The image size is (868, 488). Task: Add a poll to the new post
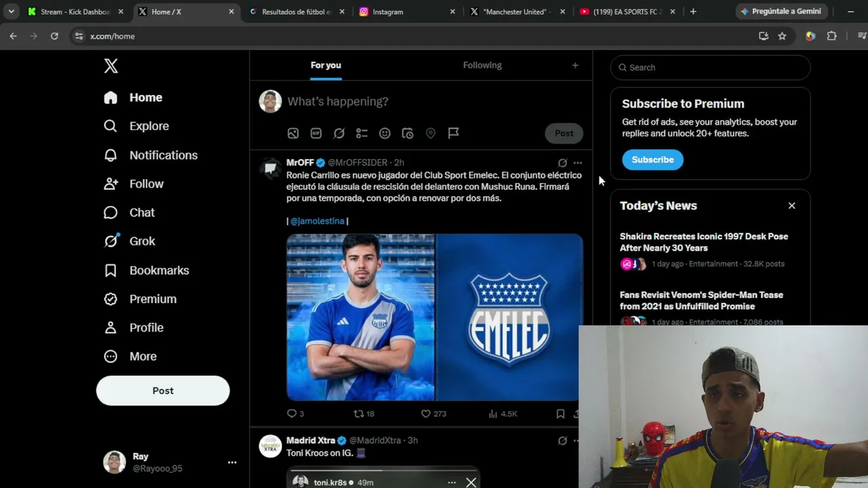point(362,134)
